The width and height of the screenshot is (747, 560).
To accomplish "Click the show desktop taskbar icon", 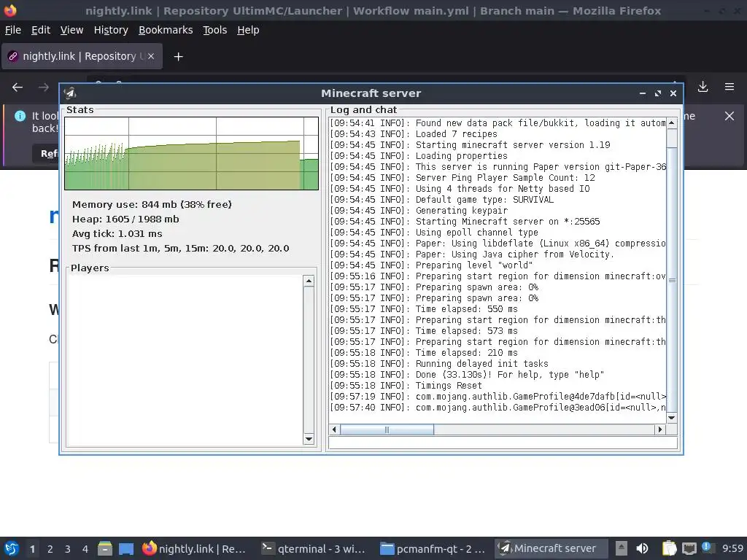I will click(126, 549).
